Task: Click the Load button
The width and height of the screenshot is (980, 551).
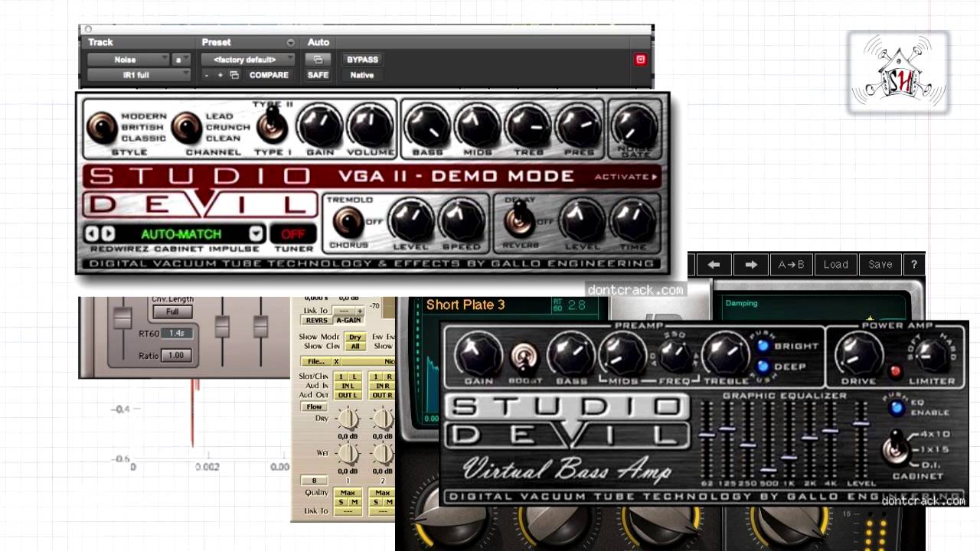Action: (x=836, y=265)
